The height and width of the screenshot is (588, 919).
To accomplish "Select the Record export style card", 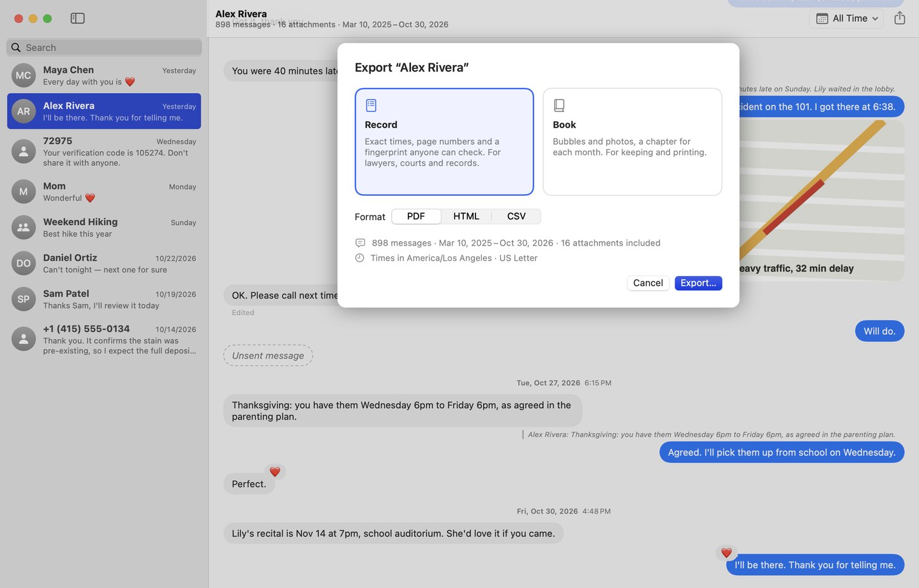I will [444, 142].
